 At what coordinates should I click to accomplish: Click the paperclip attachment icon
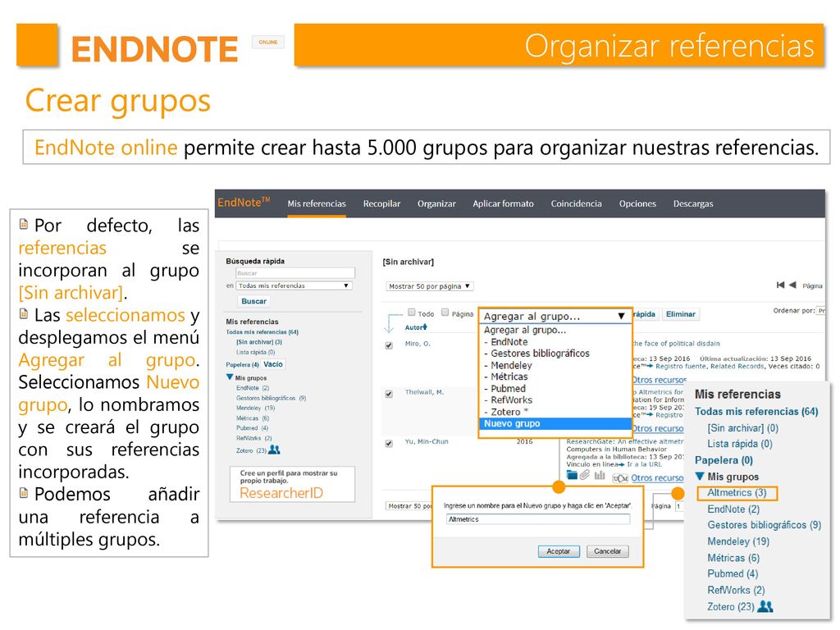(585, 475)
